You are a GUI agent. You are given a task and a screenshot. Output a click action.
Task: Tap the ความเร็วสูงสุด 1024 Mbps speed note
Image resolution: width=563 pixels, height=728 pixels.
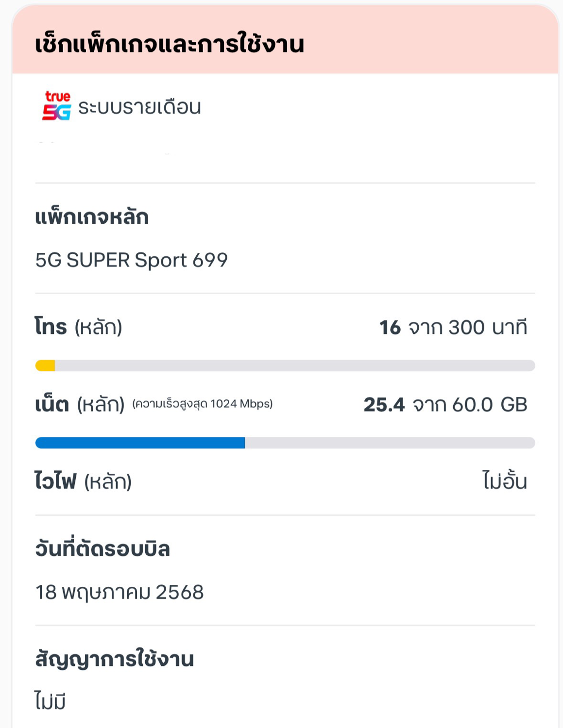(203, 404)
